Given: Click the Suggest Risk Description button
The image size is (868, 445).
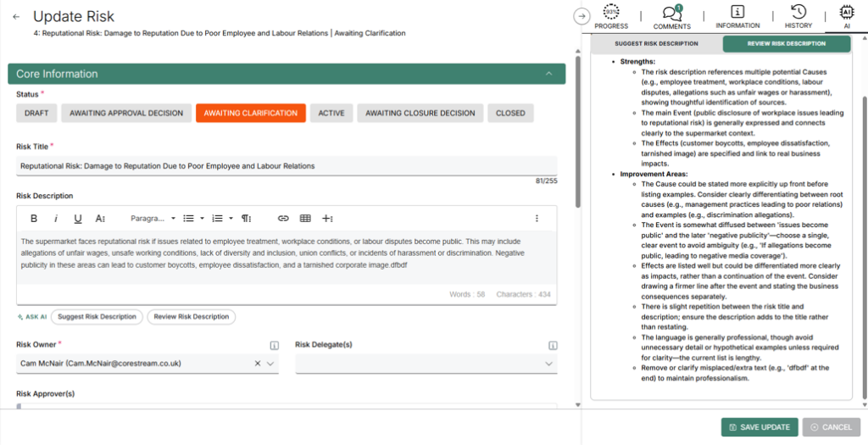Looking at the screenshot, I should (97, 317).
